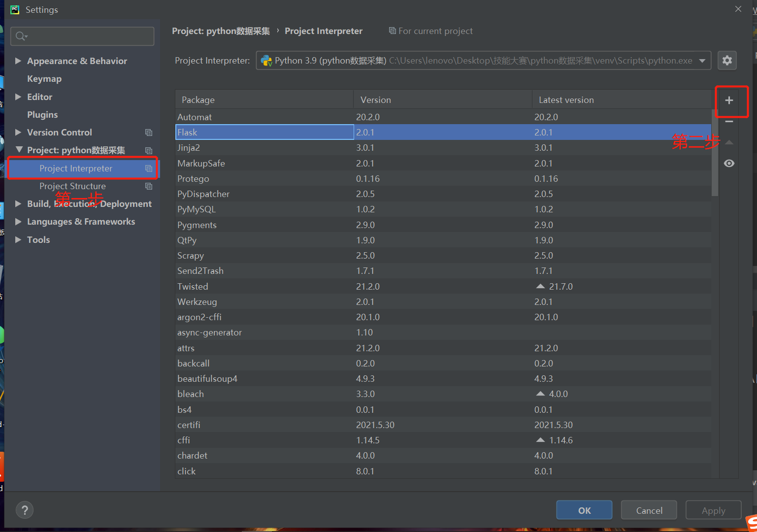The height and width of the screenshot is (532, 757).
Task: Select the click package row
Action: pos(443,471)
